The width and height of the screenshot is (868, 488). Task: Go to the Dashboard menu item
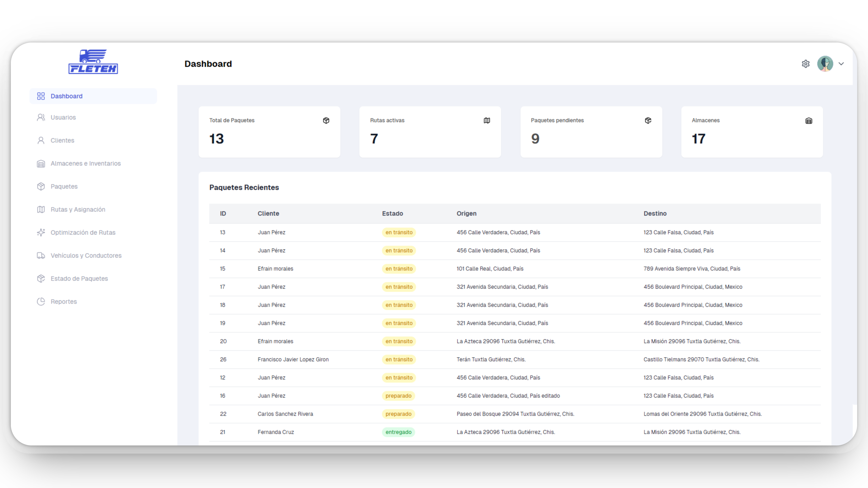[x=93, y=96]
